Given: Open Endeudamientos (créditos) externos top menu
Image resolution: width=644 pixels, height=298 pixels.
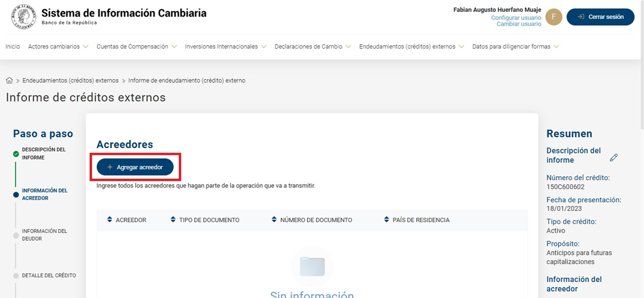Looking at the screenshot, I should 411,47.
